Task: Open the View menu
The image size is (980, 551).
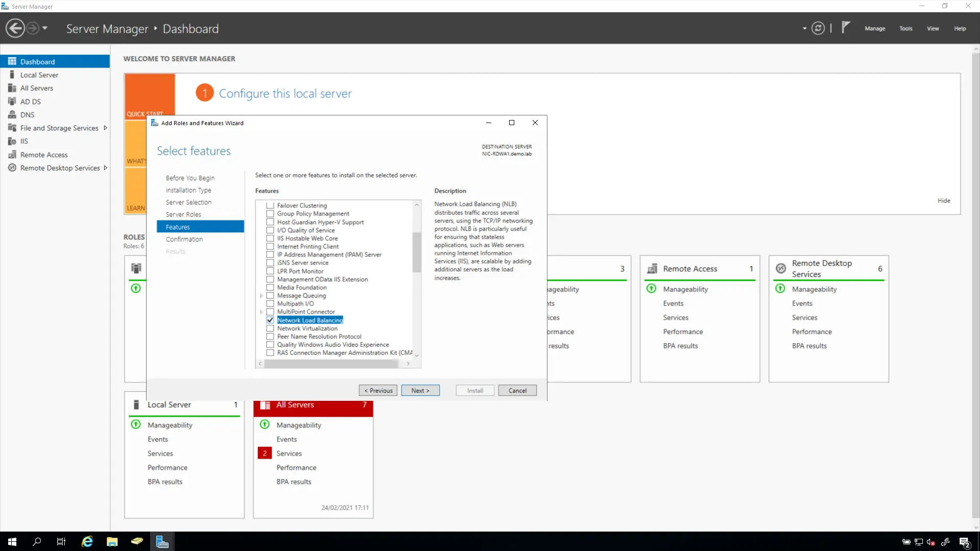Action: pyautogui.click(x=933, y=29)
